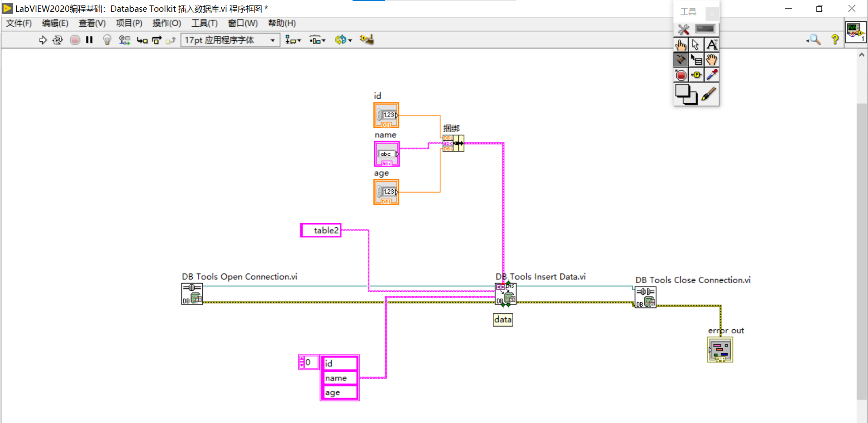
Task: Click the Step Into debugging button
Action: click(142, 40)
